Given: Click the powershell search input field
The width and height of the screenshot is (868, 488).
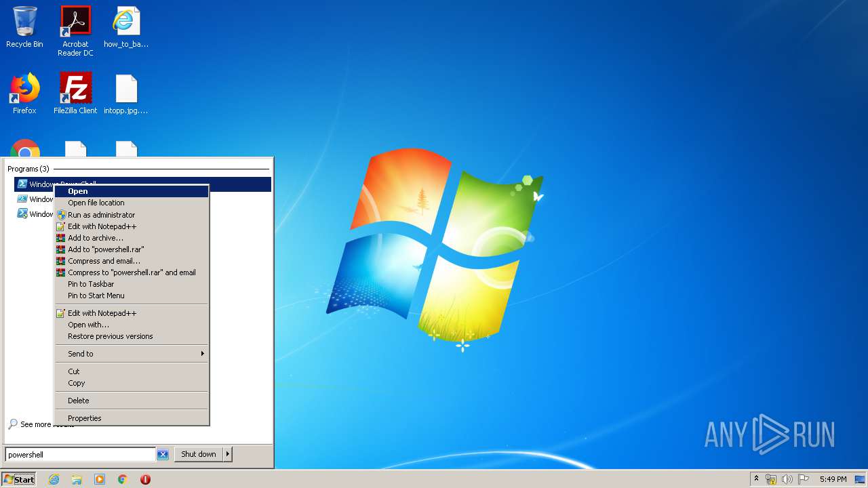Looking at the screenshot, I should (x=80, y=455).
